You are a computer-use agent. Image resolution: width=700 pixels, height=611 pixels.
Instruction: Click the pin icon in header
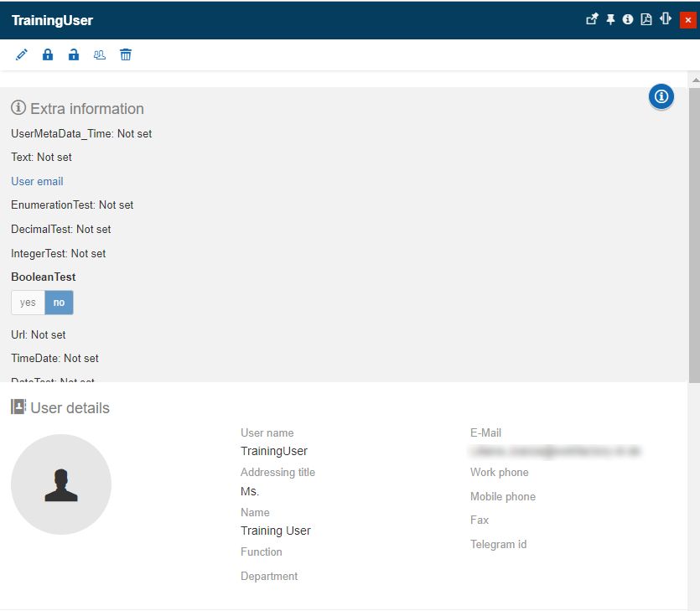point(610,19)
